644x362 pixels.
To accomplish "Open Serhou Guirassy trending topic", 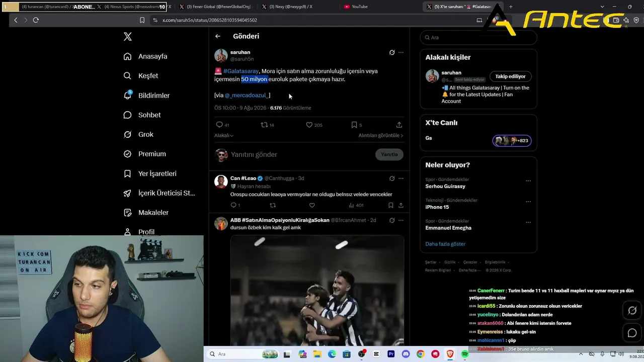I will point(445,187).
